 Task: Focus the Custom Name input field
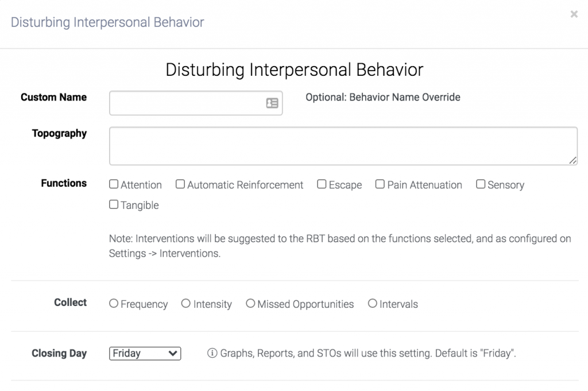tap(196, 103)
